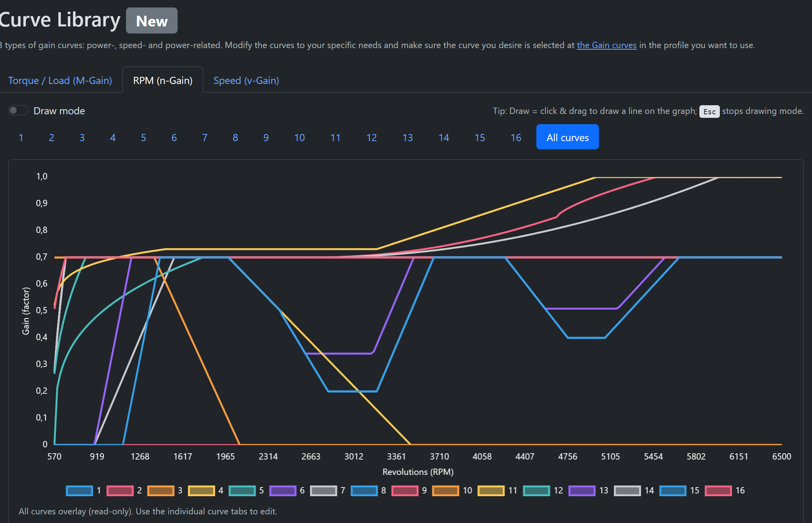Hide curve 16 pink legend swatch
Viewport: 812px width, 523px height.
718,491
